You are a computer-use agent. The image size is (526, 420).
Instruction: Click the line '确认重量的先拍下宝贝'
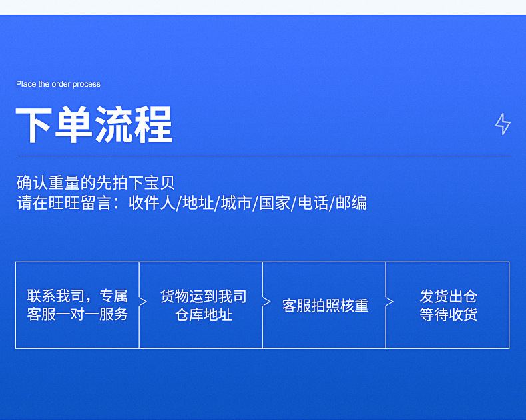tap(96, 183)
